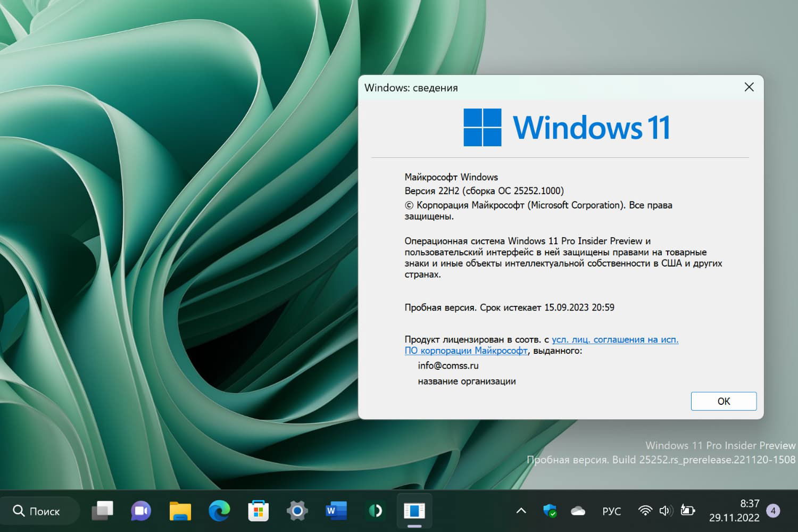Click OK in the Windows: сведения dialog
This screenshot has height=532, width=798.
[x=724, y=401]
